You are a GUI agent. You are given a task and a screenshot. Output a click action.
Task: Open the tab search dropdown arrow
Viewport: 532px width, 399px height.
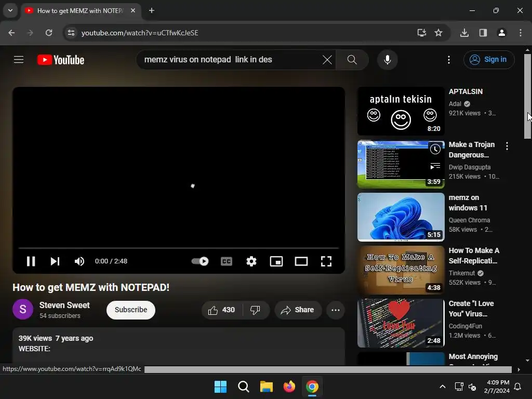tap(10, 10)
